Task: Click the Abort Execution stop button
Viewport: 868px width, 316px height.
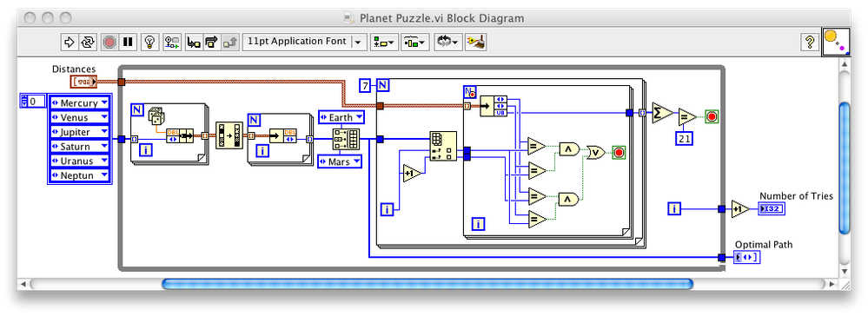Action: [109, 42]
